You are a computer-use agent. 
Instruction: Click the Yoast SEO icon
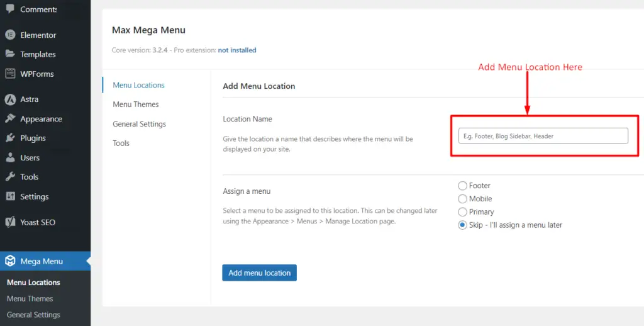[x=10, y=222]
